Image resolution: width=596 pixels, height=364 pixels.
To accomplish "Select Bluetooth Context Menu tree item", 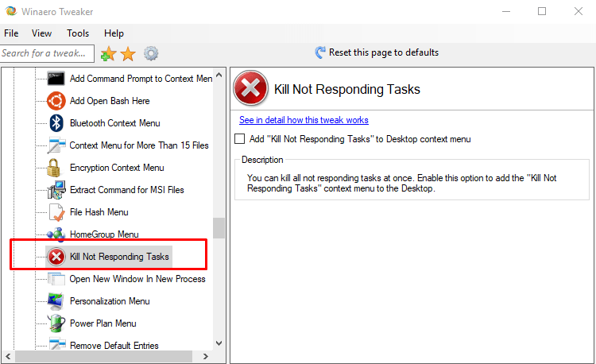I will [x=114, y=123].
